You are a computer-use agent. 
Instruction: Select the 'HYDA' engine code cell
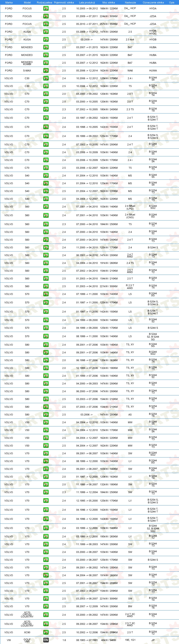pos(153,8)
